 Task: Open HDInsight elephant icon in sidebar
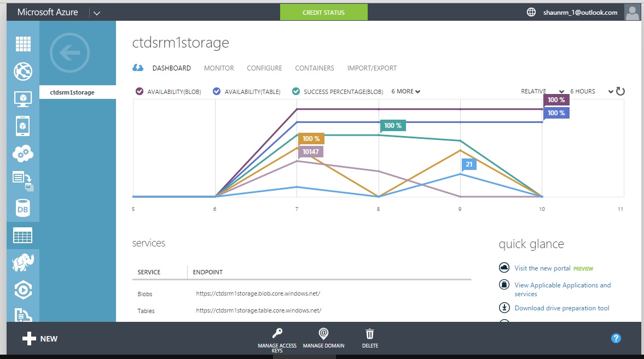[23, 263]
